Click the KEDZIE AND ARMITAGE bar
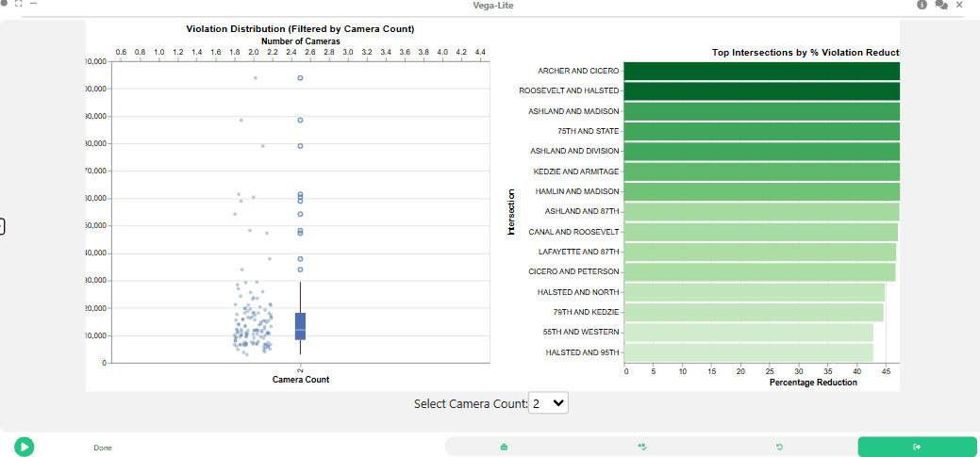Viewport: 980px width, 457px height. coord(762,171)
